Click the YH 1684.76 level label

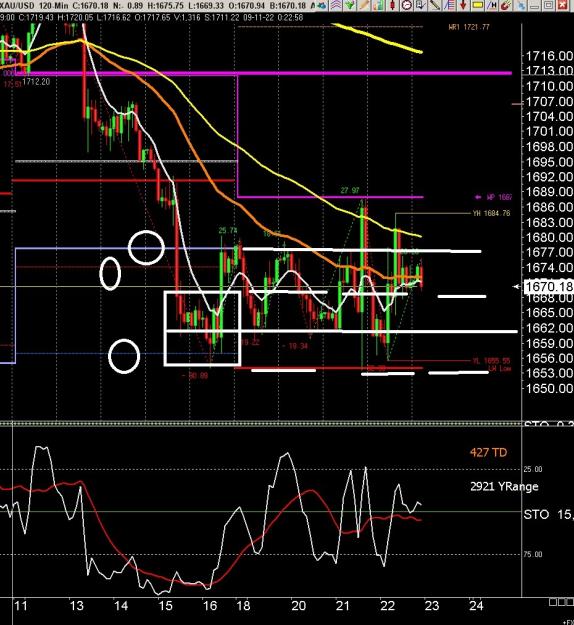[491, 213]
